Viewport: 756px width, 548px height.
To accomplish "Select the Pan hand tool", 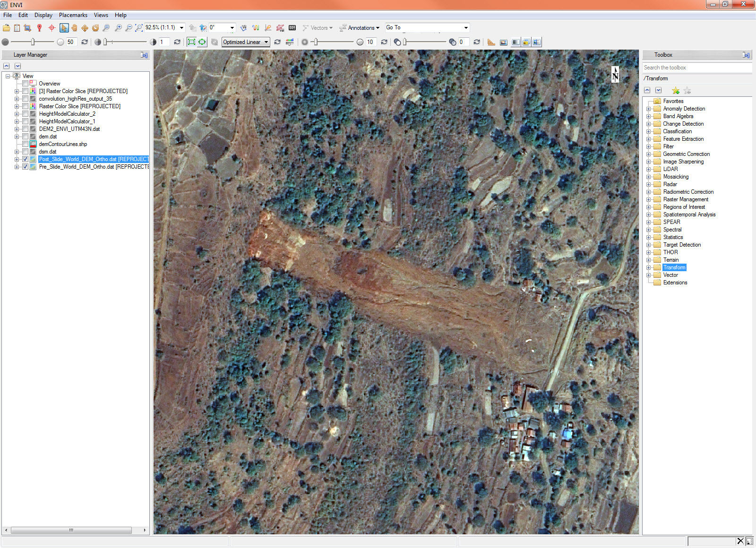I will tap(74, 28).
